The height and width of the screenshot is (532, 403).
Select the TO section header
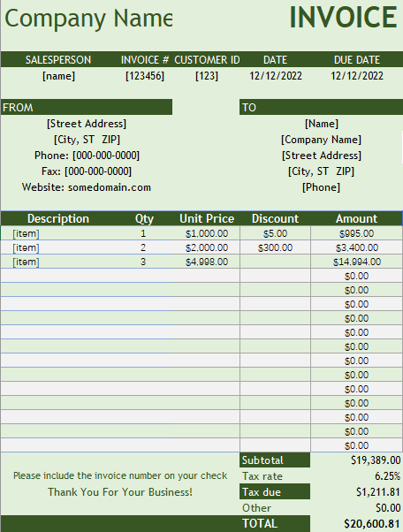click(x=321, y=107)
